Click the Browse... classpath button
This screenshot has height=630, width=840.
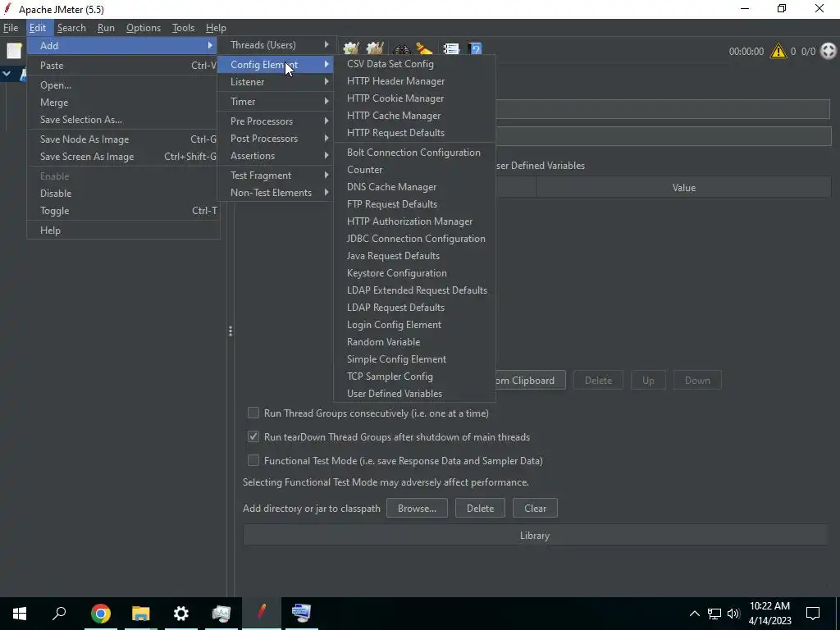pos(417,509)
